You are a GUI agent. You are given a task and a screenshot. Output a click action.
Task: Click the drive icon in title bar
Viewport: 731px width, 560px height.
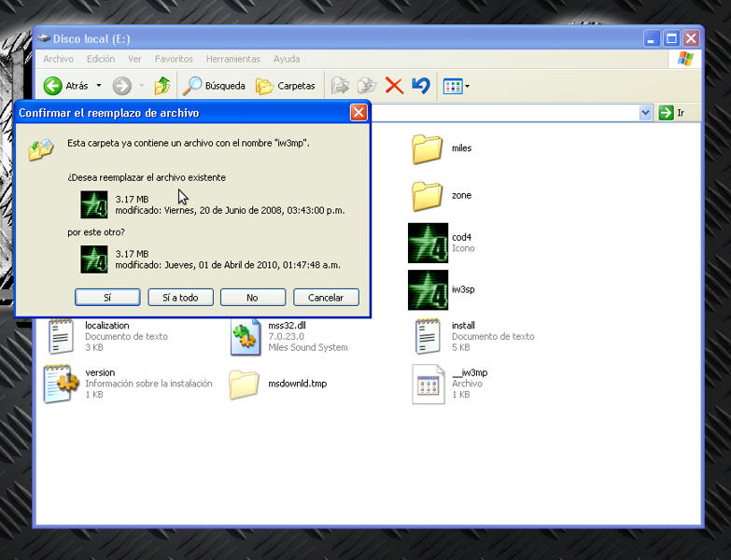tap(43, 38)
